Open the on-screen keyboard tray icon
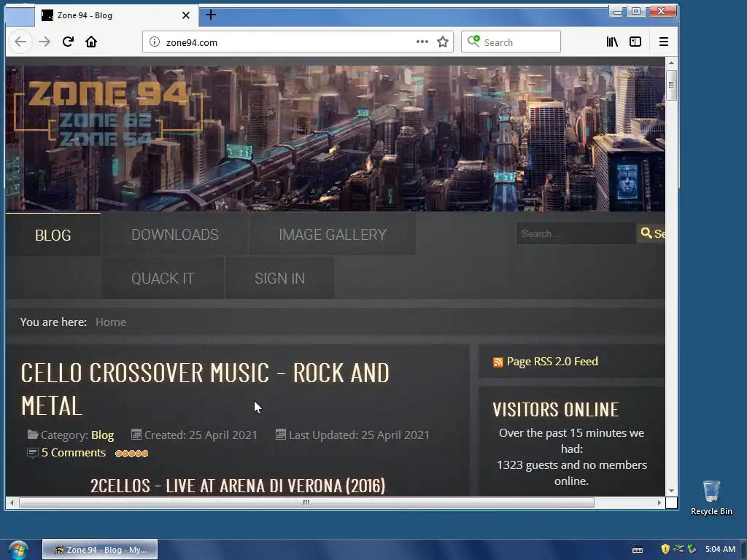747x560 pixels. pos(638,550)
